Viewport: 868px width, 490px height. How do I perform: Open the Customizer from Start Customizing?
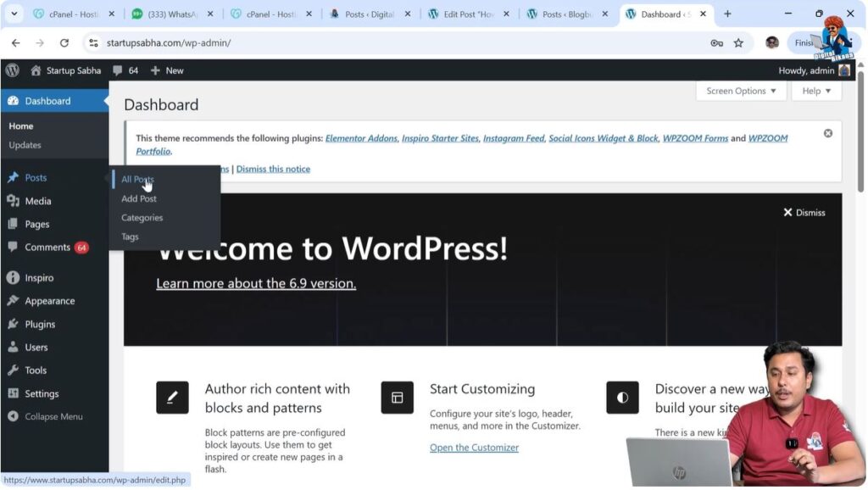(473, 448)
